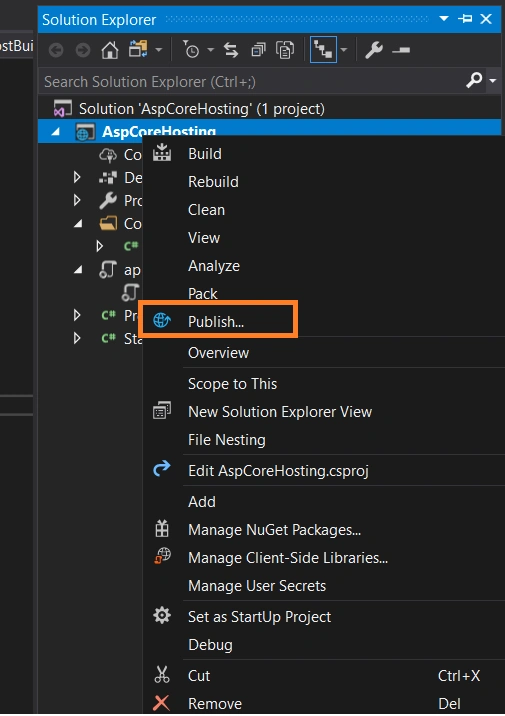The width and height of the screenshot is (505, 716).
Task: Collapse the appsettings json node
Action: (78, 270)
